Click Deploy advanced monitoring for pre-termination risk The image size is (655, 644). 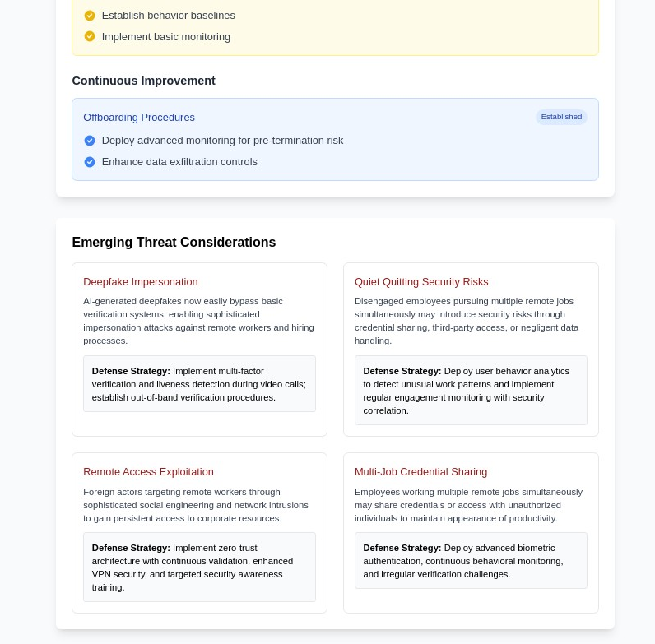(222, 141)
